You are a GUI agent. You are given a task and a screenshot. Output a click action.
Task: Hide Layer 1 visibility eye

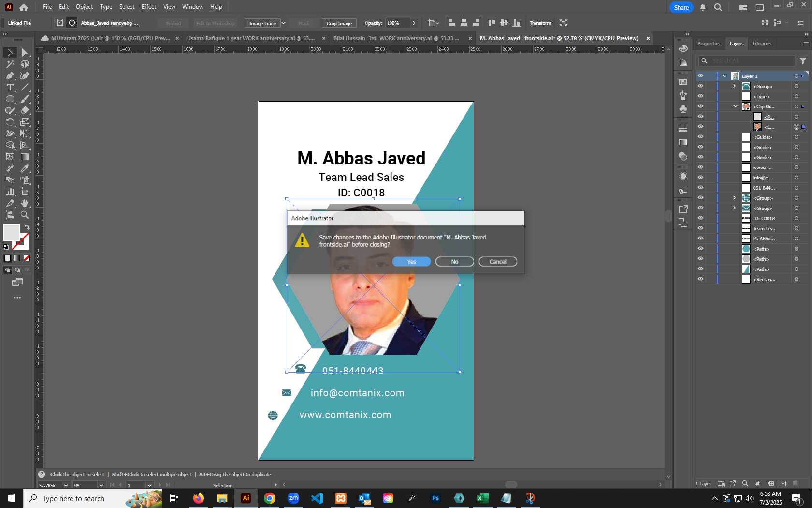coord(700,76)
